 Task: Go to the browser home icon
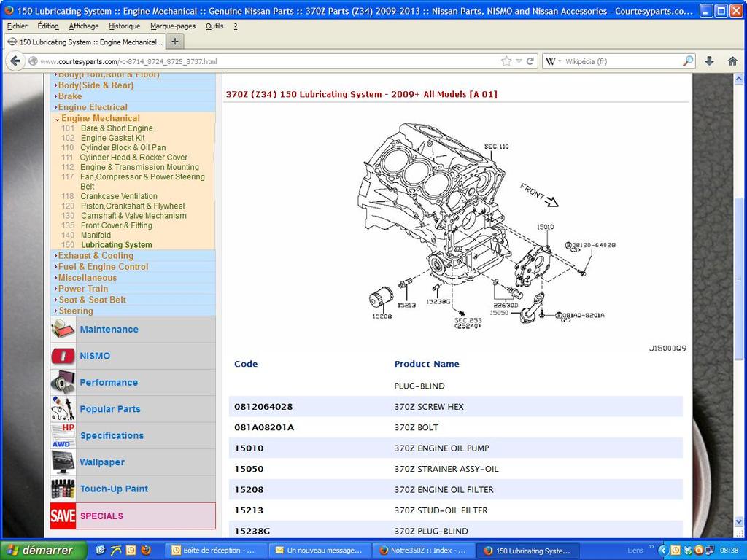pyautogui.click(x=732, y=61)
